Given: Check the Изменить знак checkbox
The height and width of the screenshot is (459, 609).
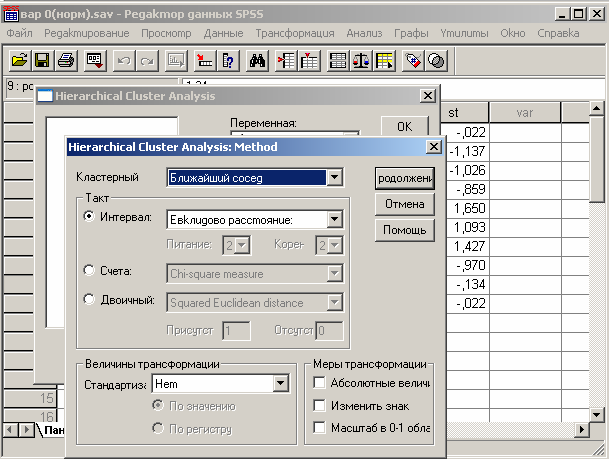Looking at the screenshot, I should (x=319, y=405).
